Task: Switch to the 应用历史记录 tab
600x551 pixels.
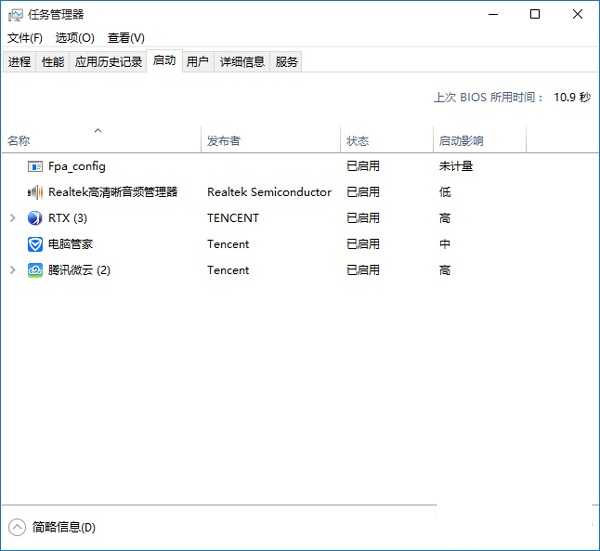Action: coord(108,62)
